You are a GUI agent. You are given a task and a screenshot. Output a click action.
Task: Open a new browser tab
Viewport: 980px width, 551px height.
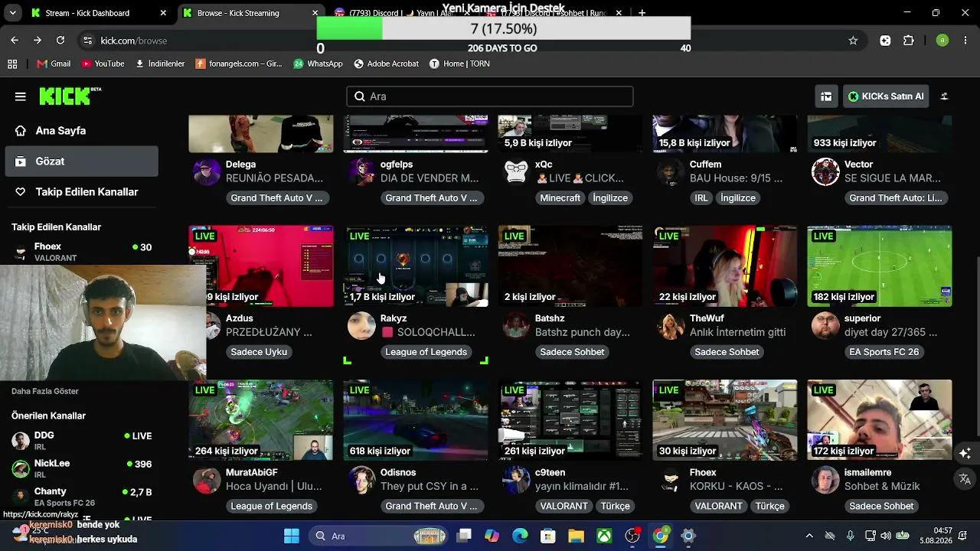[642, 13]
